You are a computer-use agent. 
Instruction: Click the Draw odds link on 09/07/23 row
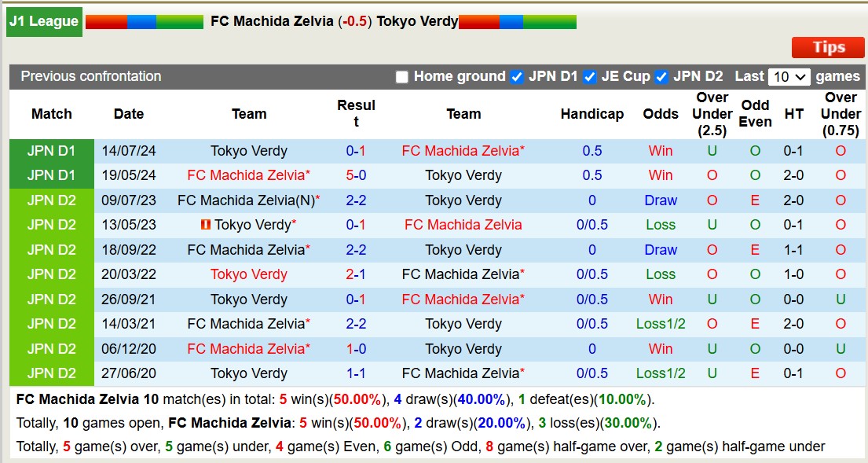pos(660,200)
